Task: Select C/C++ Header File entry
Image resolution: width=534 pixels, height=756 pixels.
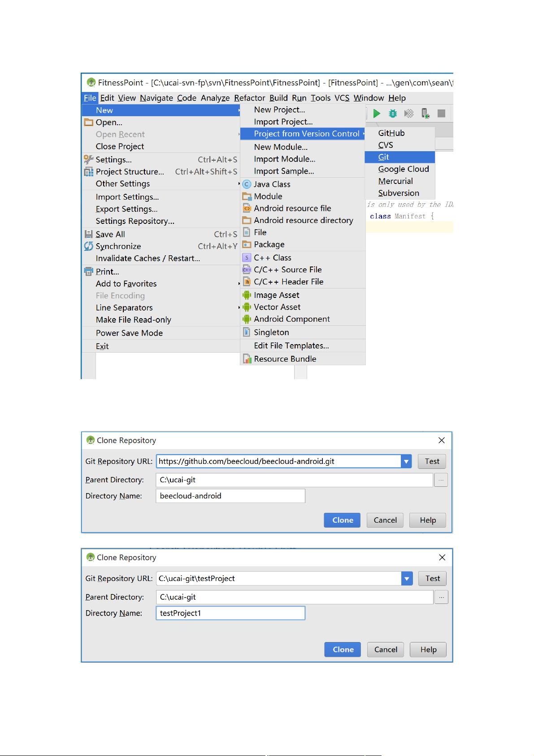Action: click(x=303, y=282)
